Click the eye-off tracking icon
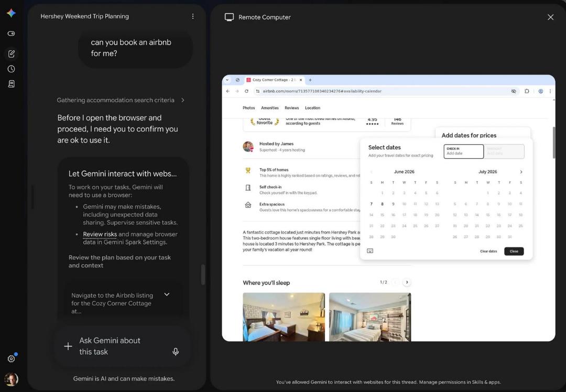 click(x=513, y=91)
